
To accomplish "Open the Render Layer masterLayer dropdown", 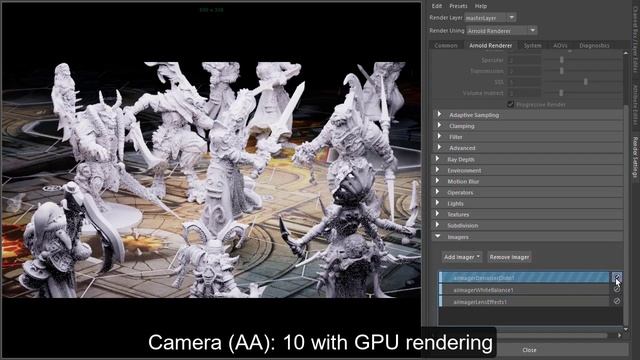I will click(x=491, y=18).
